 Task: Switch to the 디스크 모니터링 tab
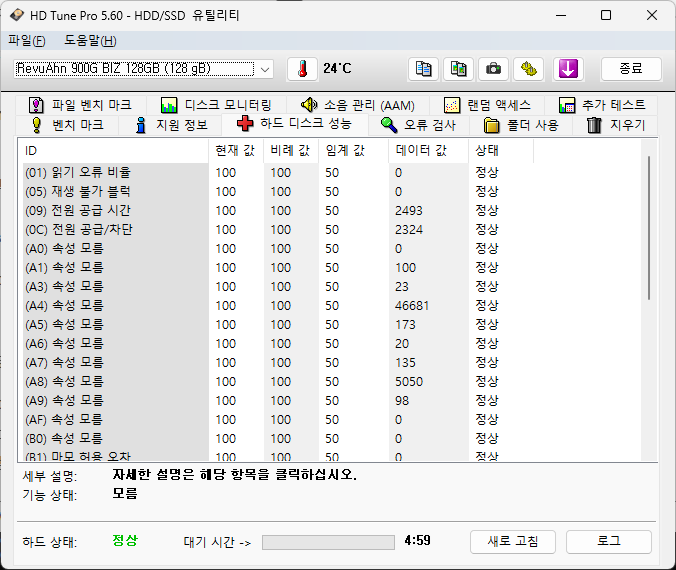pos(216,105)
